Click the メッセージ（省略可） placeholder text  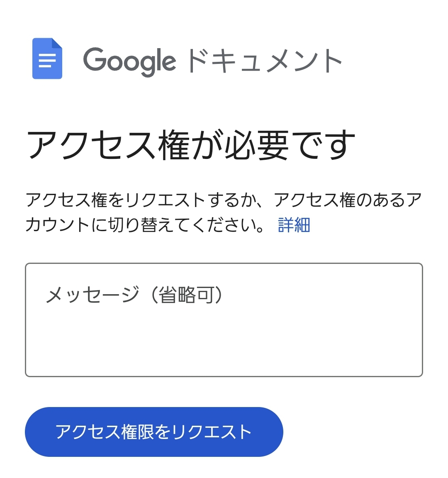(134, 295)
